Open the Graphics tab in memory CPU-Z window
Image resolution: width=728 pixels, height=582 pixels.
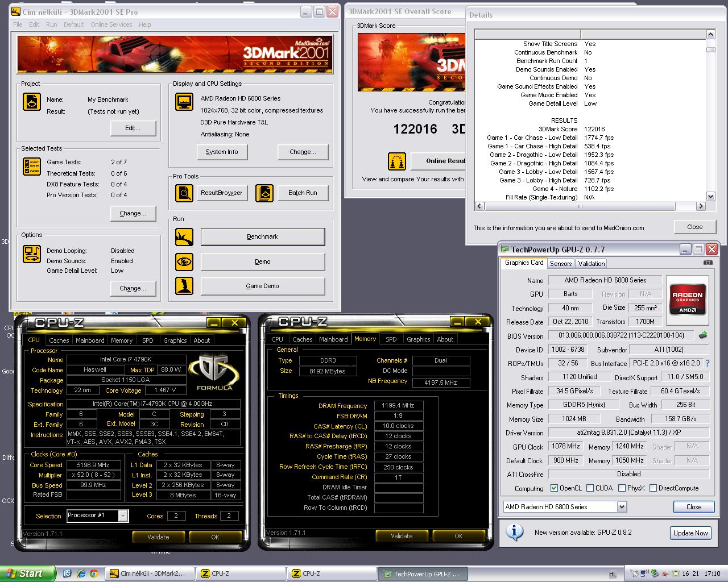419,339
